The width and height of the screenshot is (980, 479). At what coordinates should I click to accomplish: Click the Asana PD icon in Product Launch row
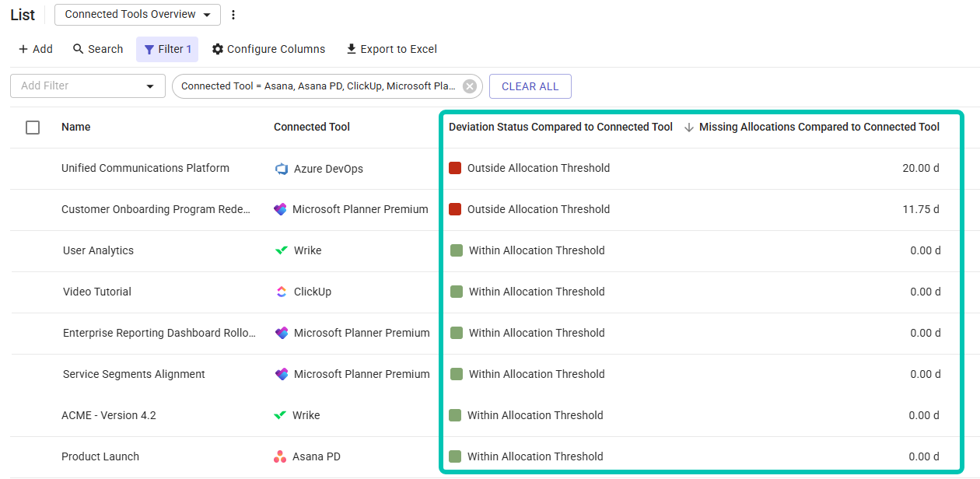coord(280,456)
